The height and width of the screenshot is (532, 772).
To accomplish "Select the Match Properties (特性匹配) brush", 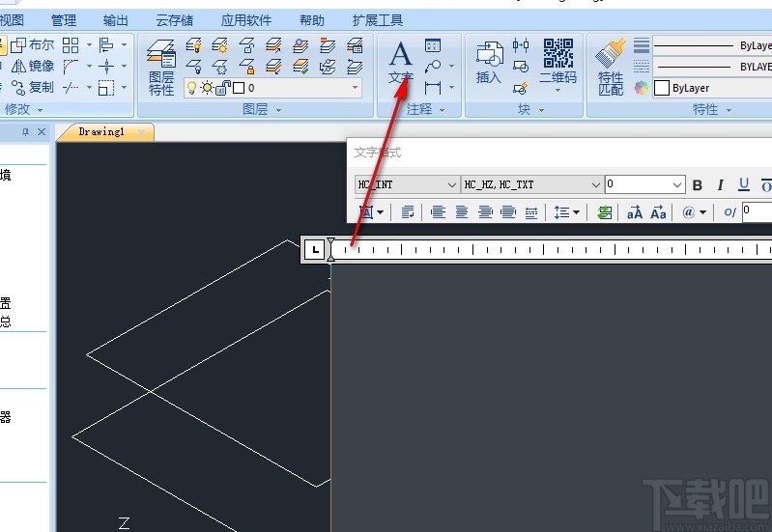I will point(611,67).
